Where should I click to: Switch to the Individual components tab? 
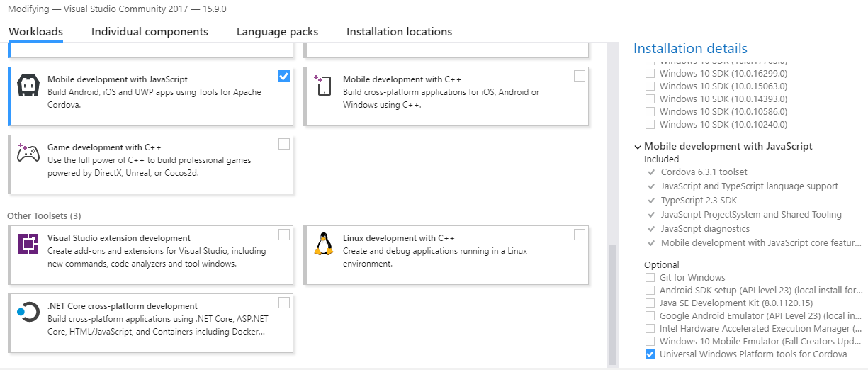[150, 32]
